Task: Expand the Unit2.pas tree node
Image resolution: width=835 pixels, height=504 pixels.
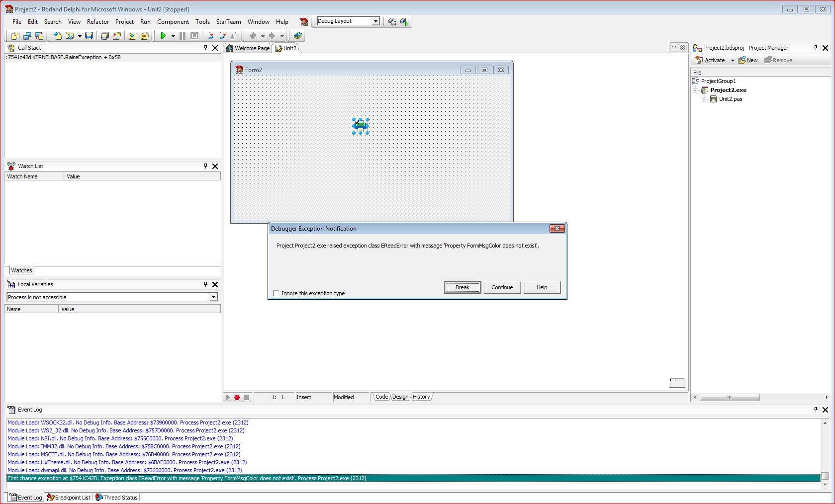Action: click(704, 99)
